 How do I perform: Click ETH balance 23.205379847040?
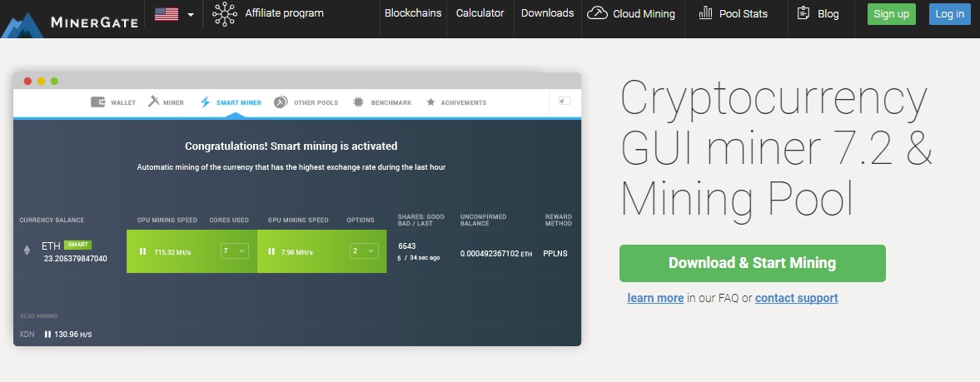75,258
